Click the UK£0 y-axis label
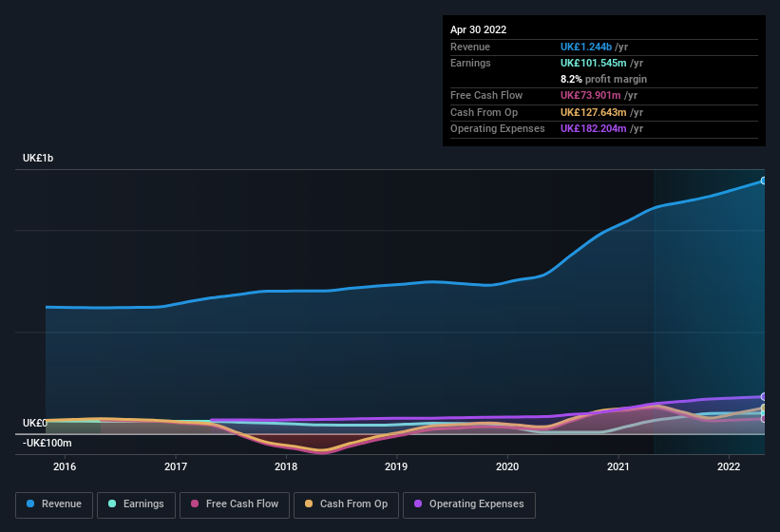Screen dimensions: 780x532 pos(35,423)
